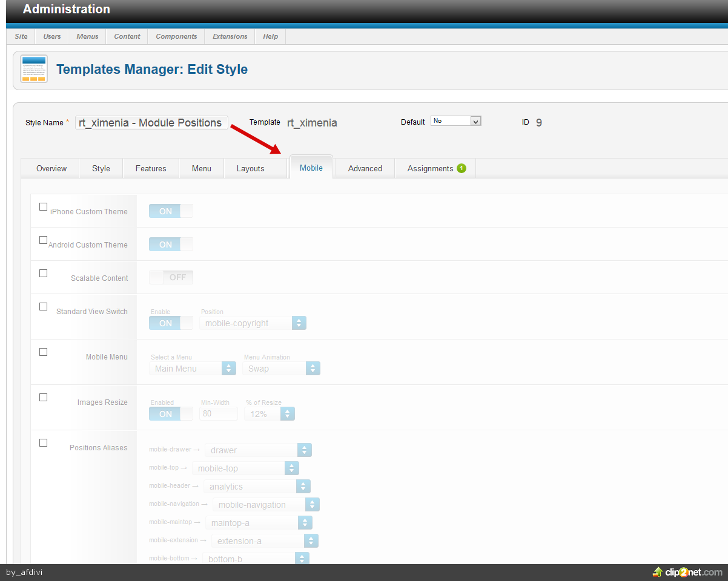Open the Default dropdown showing No
The image size is (728, 581).
(455, 121)
